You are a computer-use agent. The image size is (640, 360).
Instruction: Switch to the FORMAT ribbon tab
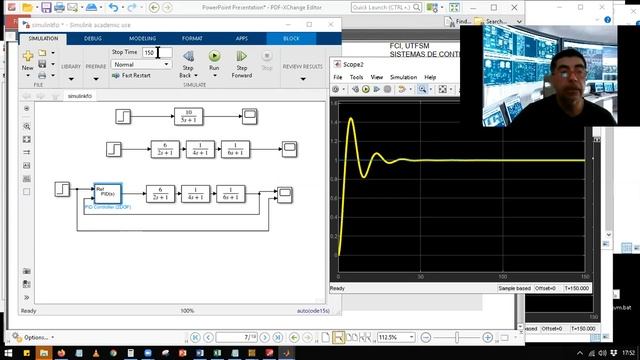(192, 38)
